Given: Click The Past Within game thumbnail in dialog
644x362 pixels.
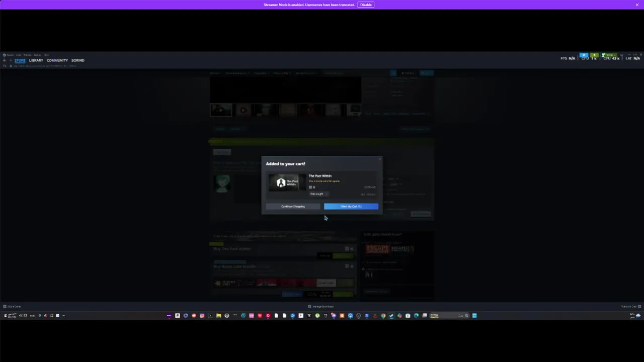Looking at the screenshot, I should click(286, 183).
